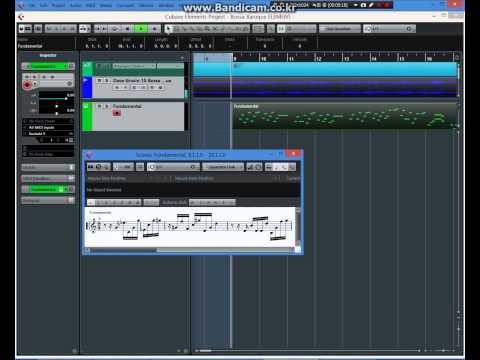Click the Name field showing Fundamental in the info line

point(30,46)
